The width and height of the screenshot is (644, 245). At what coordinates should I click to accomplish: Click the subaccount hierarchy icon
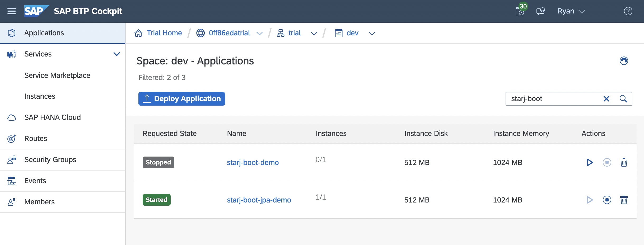pos(281,33)
